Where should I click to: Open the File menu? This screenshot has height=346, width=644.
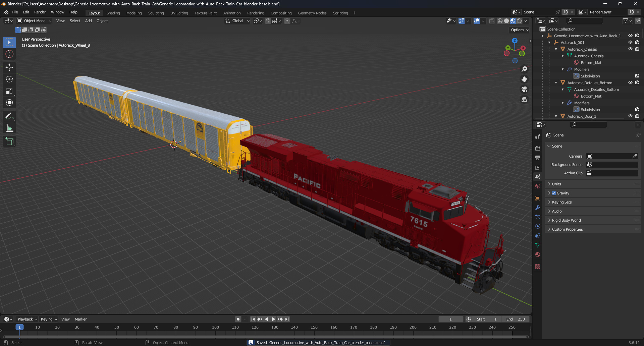click(15, 12)
